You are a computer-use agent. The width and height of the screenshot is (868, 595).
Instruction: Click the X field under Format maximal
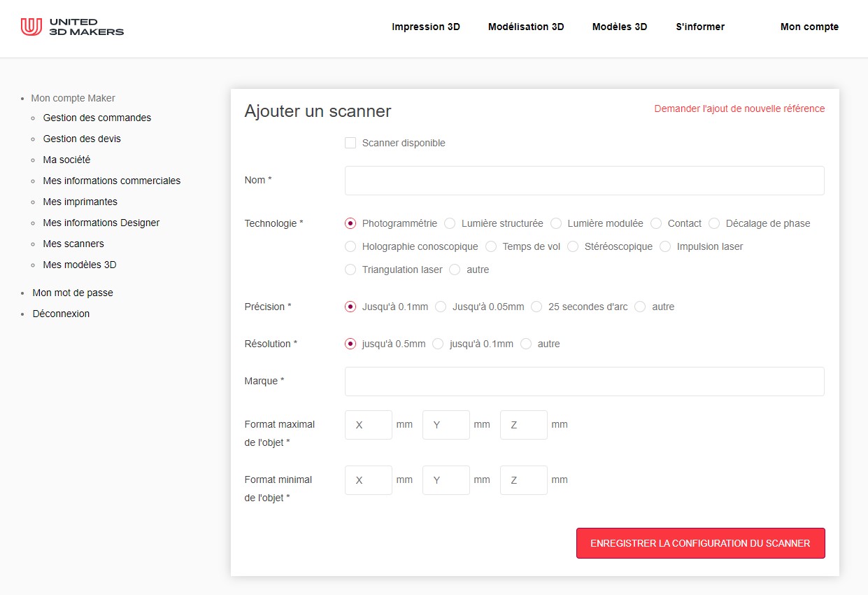point(368,424)
